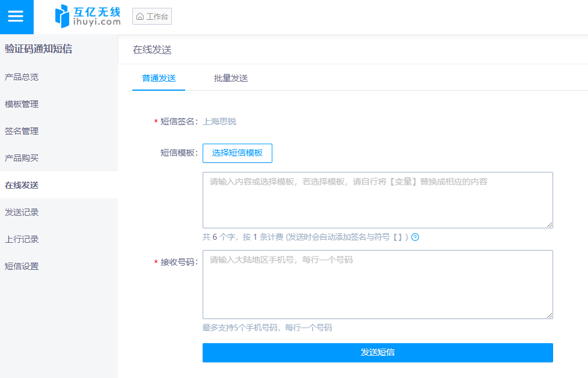Open the 工作台 home button
This screenshot has height=378, width=588.
pyautogui.click(x=152, y=17)
